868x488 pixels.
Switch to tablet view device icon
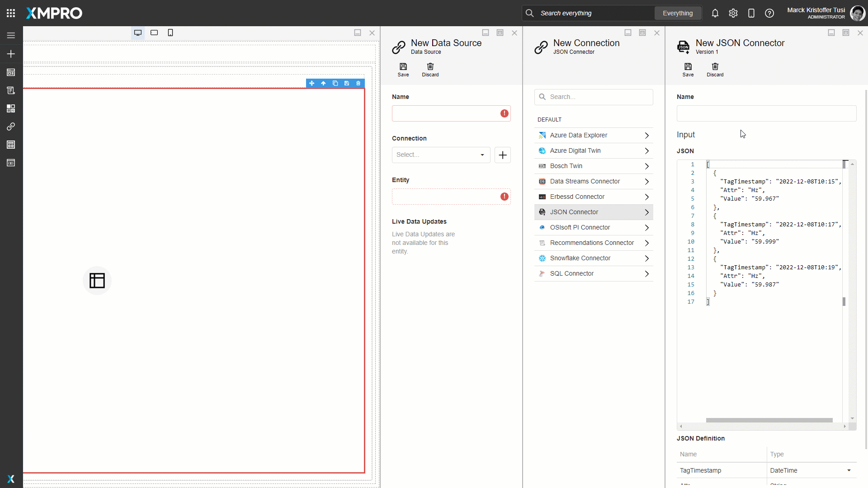pyautogui.click(x=154, y=33)
